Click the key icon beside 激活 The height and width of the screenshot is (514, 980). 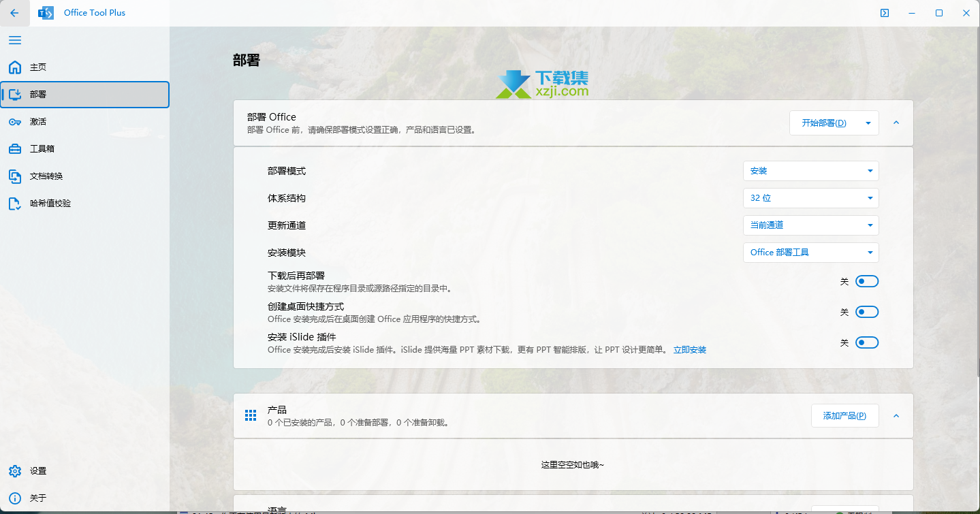click(x=15, y=122)
